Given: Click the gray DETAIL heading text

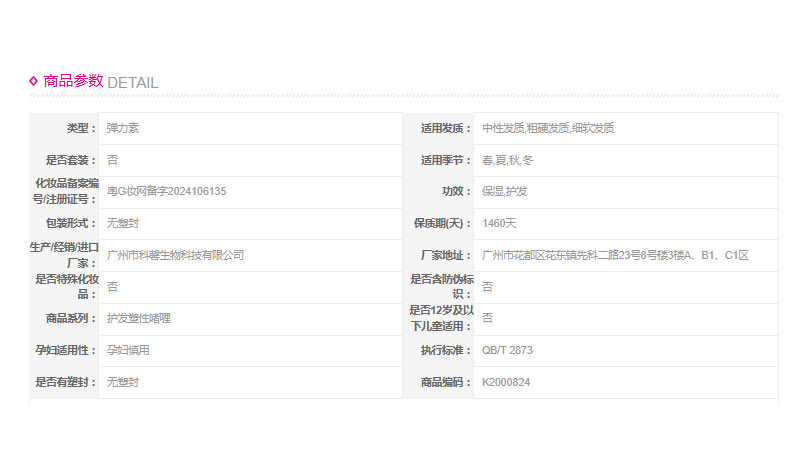Looking at the screenshot, I should pos(132,82).
